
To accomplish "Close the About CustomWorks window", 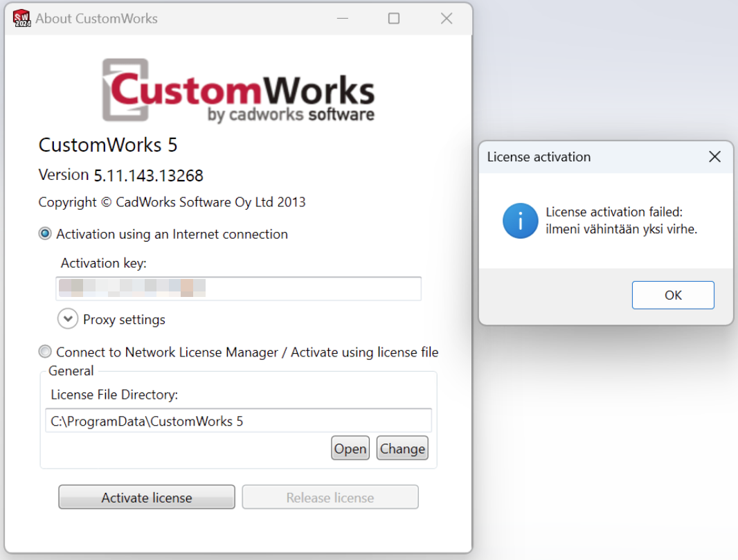I will (447, 19).
